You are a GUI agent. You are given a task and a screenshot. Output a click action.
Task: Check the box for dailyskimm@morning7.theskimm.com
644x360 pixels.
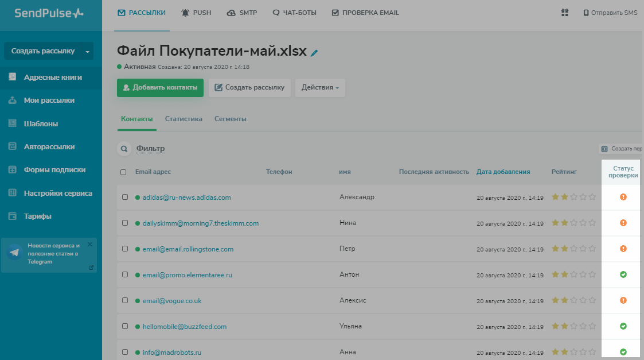[126, 223]
